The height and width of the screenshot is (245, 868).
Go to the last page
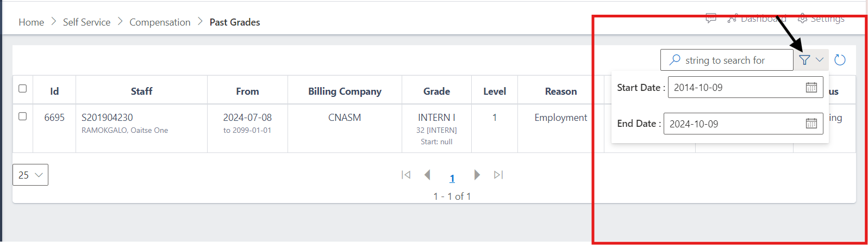[498, 175]
